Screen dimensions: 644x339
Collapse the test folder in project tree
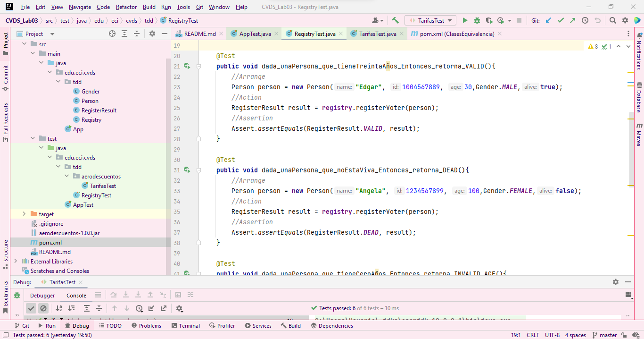(33, 138)
